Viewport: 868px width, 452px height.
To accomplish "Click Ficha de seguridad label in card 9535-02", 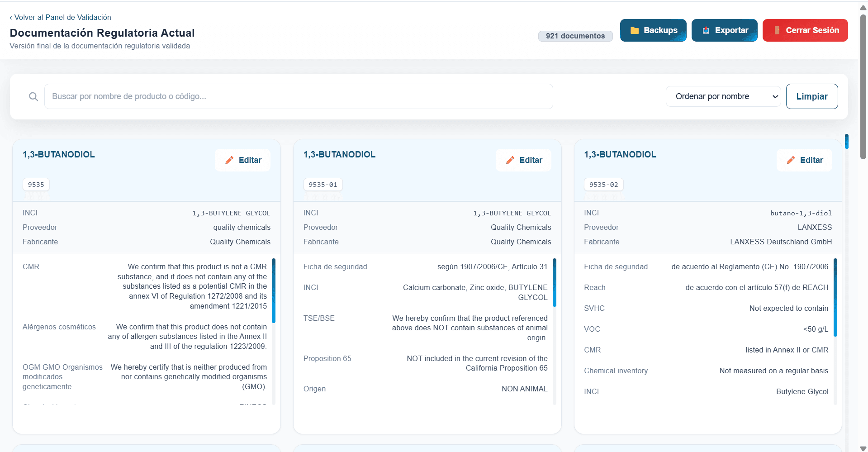I will click(x=616, y=266).
